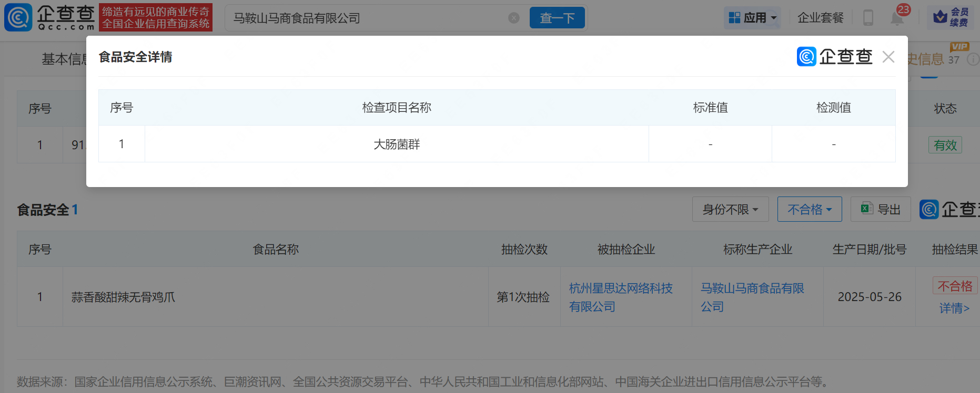Image resolution: width=980 pixels, height=393 pixels.
Task: Open the 应用 dropdown menu
Action: click(752, 18)
